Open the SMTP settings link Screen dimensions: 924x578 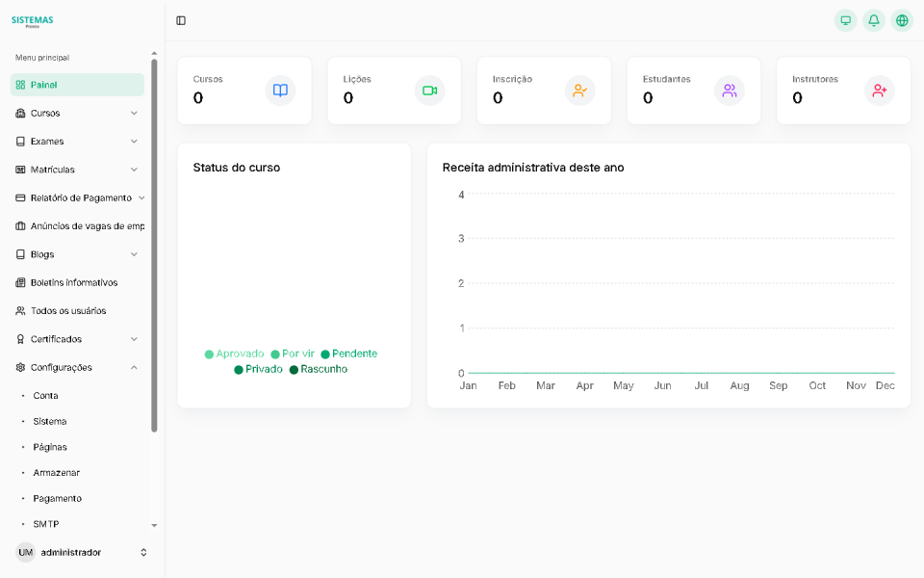click(x=46, y=524)
